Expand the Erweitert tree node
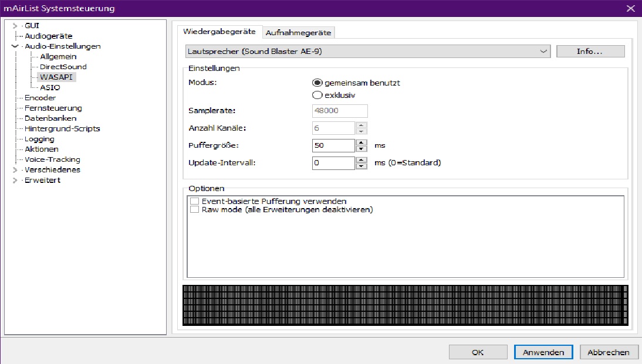The image size is (642, 364). 15,181
